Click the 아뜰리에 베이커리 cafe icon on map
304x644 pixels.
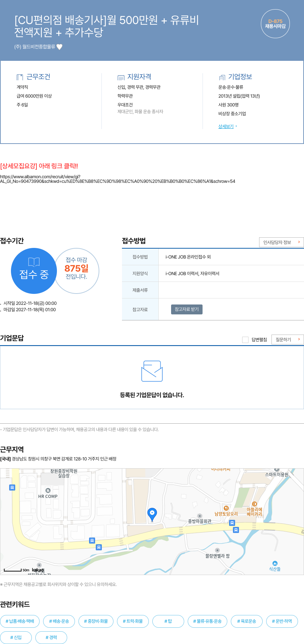(x=255, y=504)
